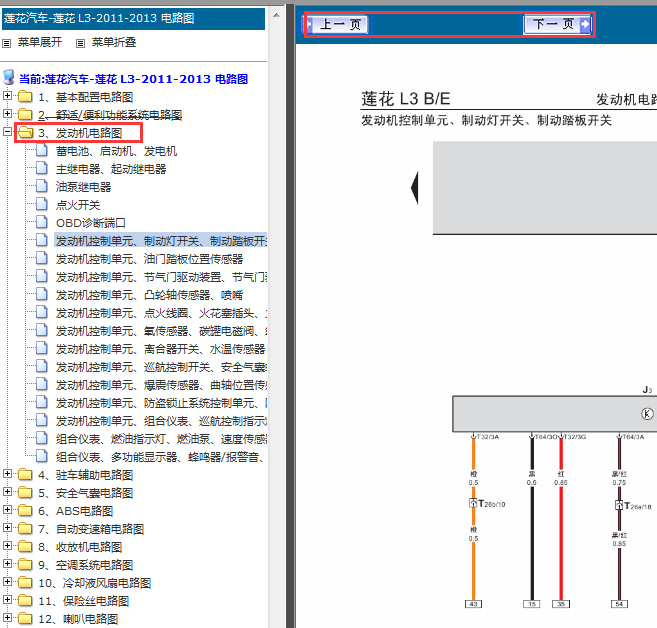The width and height of the screenshot is (657, 628).
Task: Open OBD诊断端口 diagram
Action: point(91,223)
